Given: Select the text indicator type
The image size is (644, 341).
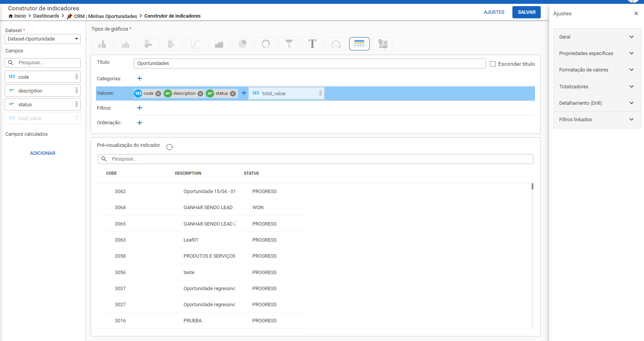Looking at the screenshot, I should click(x=312, y=44).
